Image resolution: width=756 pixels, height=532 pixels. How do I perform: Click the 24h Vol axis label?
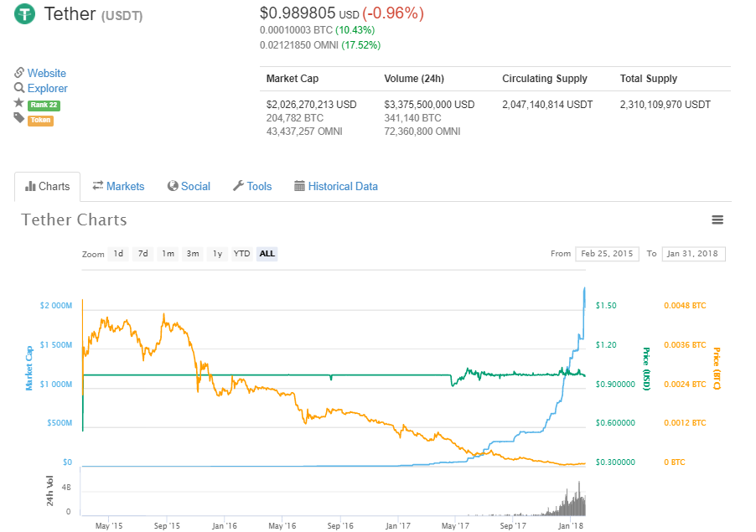point(49,491)
